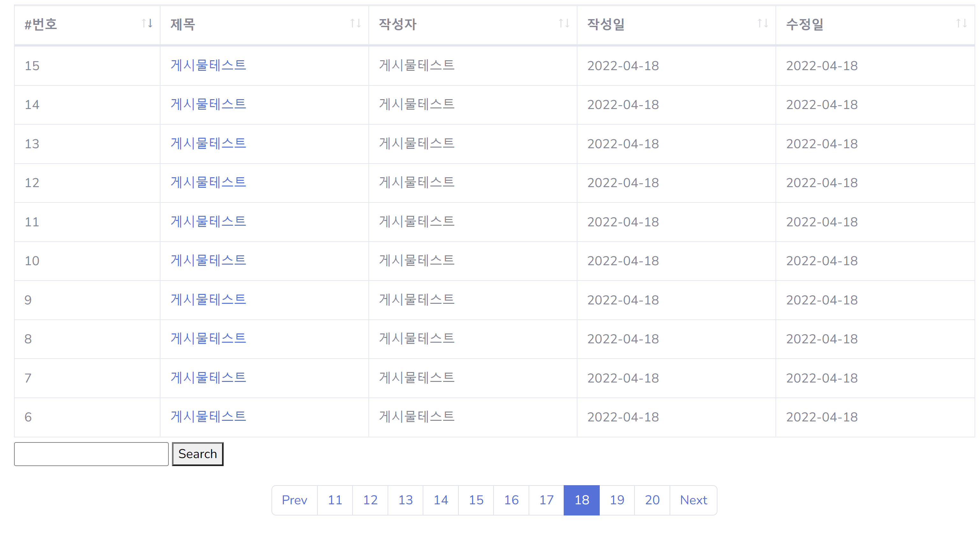
Task: Open post title in row 13
Action: tap(208, 144)
